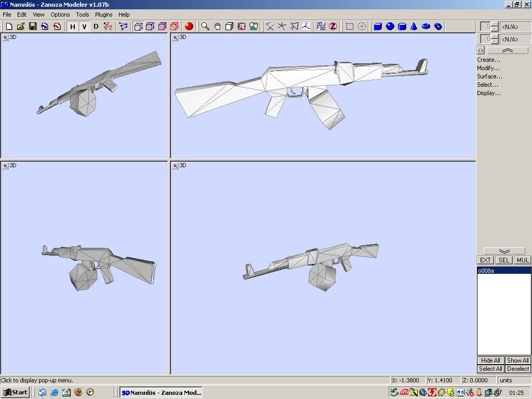This screenshot has height=399, width=532.
Task: Click the blue torus primitive icon
Action: (x=426, y=26)
